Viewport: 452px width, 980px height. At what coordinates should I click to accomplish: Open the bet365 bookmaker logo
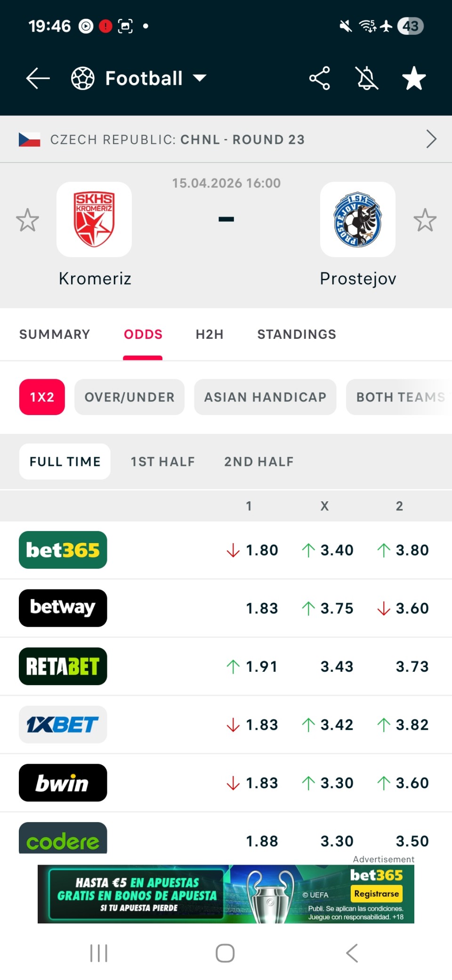[63, 550]
